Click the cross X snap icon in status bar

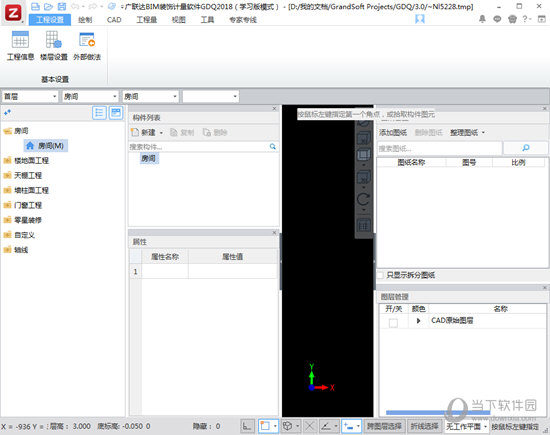[x=309, y=426]
